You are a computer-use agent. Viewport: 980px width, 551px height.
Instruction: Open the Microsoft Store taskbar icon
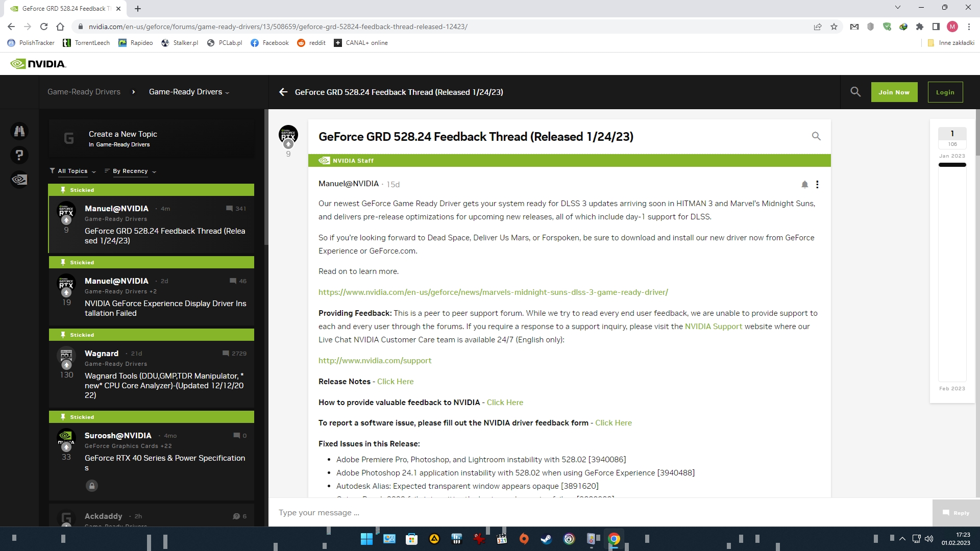point(412,539)
